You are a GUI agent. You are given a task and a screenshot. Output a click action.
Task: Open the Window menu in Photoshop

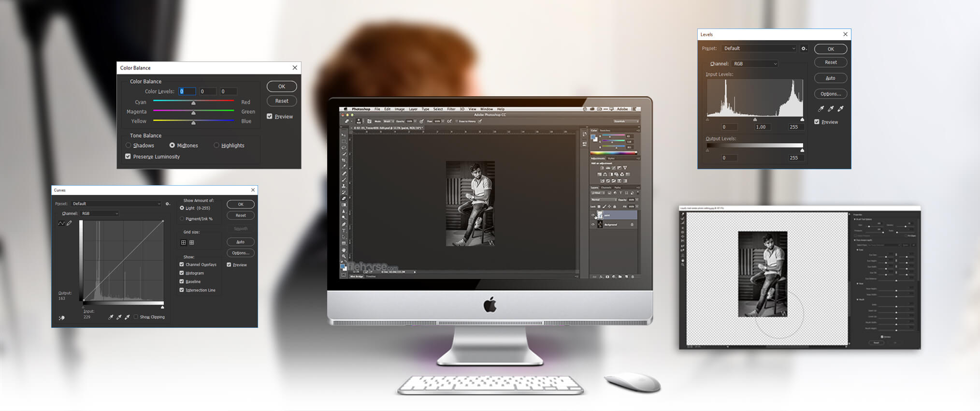click(487, 109)
